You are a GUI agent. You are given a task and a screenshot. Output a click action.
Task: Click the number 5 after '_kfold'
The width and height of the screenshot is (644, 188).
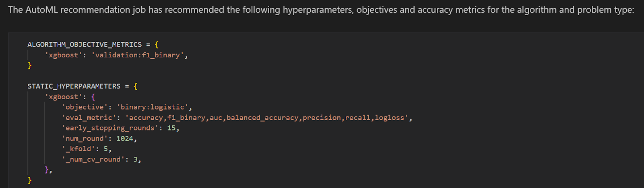coord(106,149)
